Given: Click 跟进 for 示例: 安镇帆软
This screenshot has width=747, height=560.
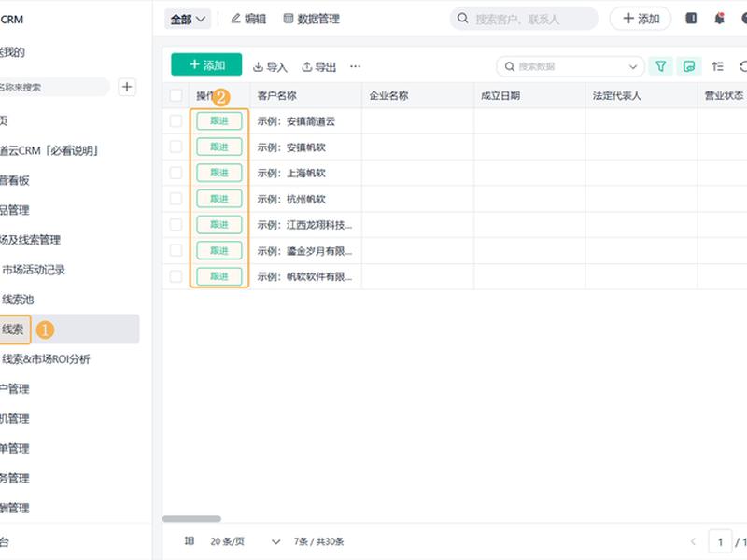Looking at the screenshot, I should [x=219, y=147].
